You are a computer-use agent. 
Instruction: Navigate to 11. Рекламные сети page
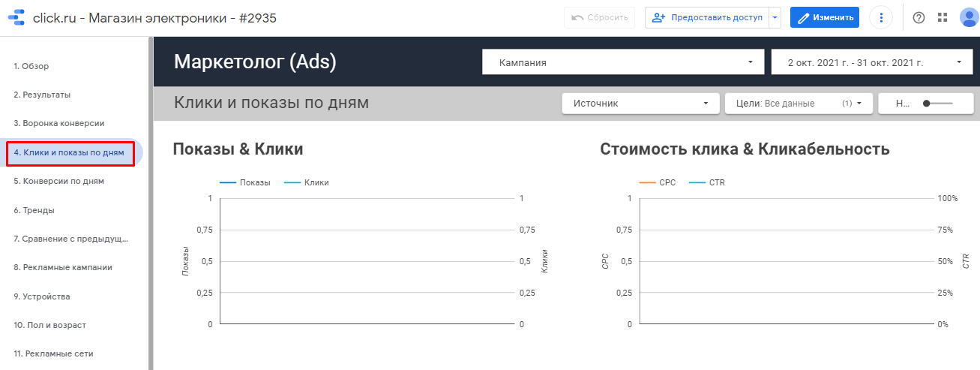point(53,353)
